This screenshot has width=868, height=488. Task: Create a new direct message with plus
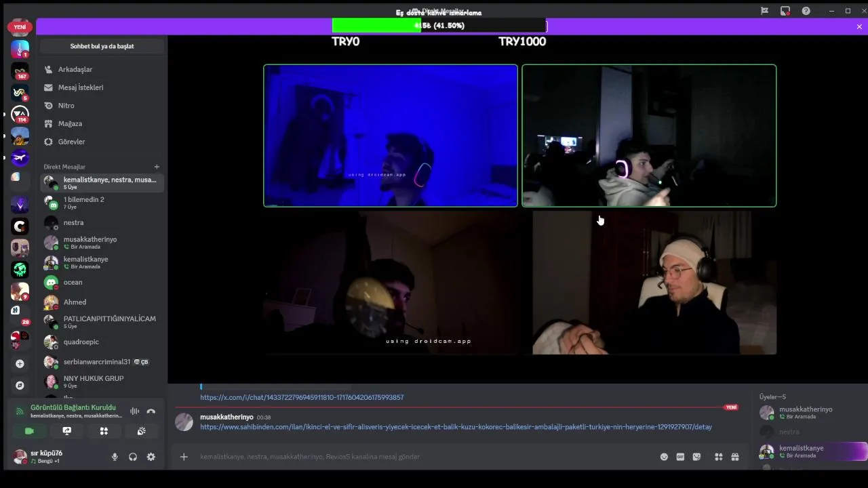pyautogui.click(x=157, y=167)
